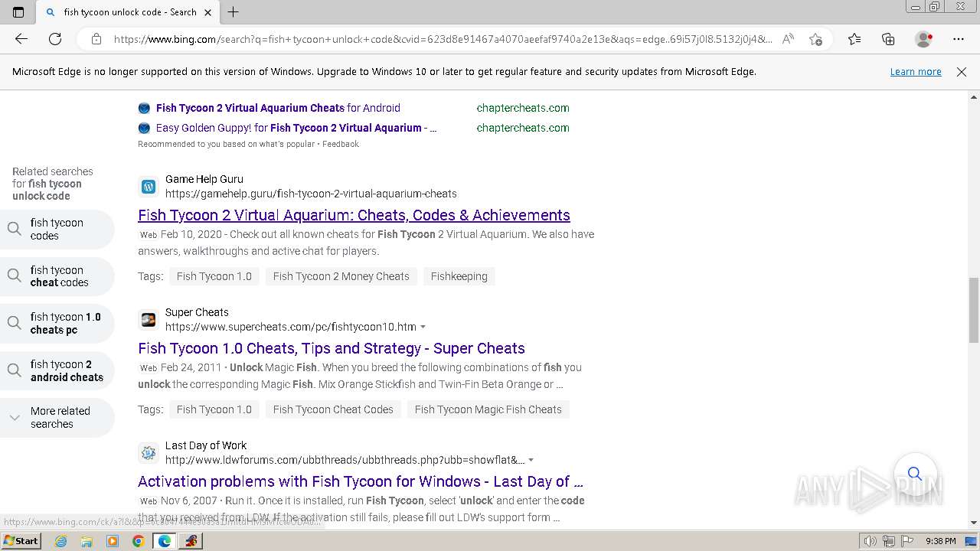
Task: Click the 9:38 PM system clock
Action: click(940, 541)
